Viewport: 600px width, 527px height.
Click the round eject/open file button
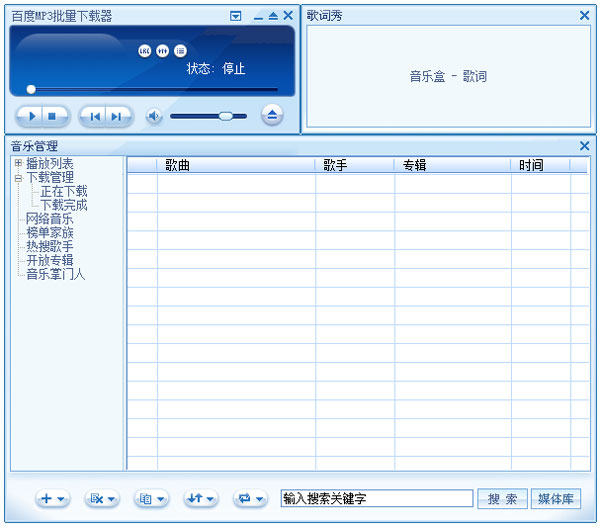point(272,115)
